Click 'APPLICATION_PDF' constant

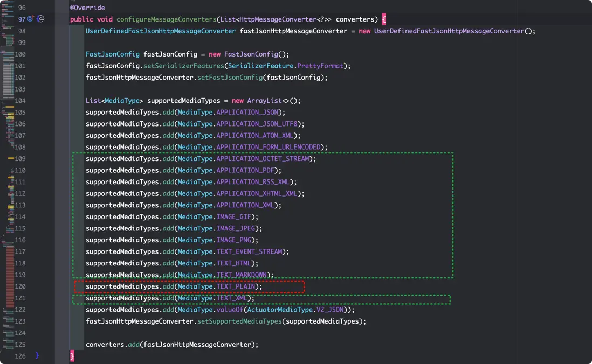click(245, 171)
